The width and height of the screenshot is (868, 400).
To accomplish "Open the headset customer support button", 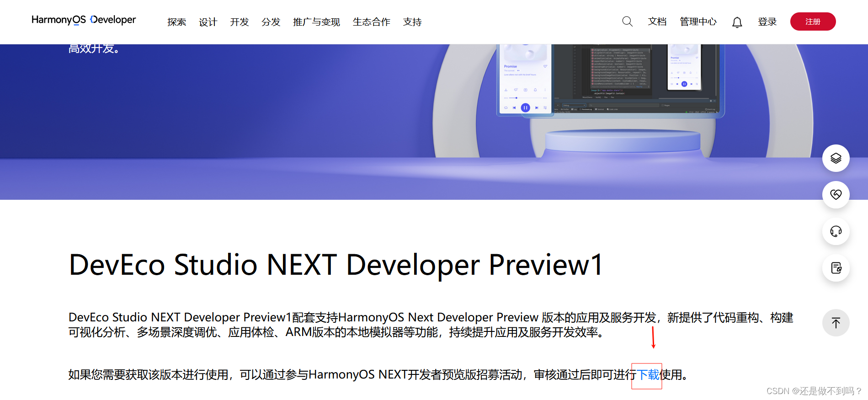I will point(836,231).
